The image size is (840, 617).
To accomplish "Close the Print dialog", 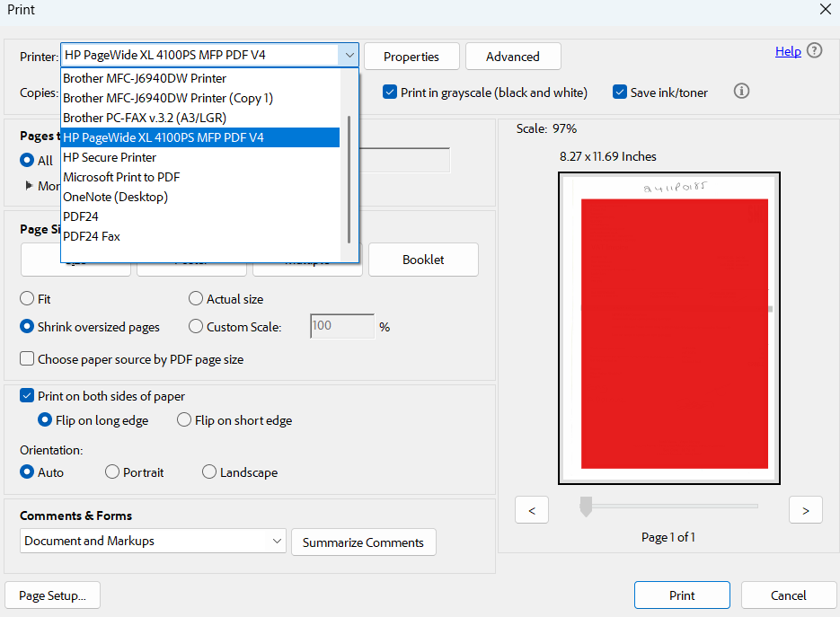I will click(x=826, y=9).
